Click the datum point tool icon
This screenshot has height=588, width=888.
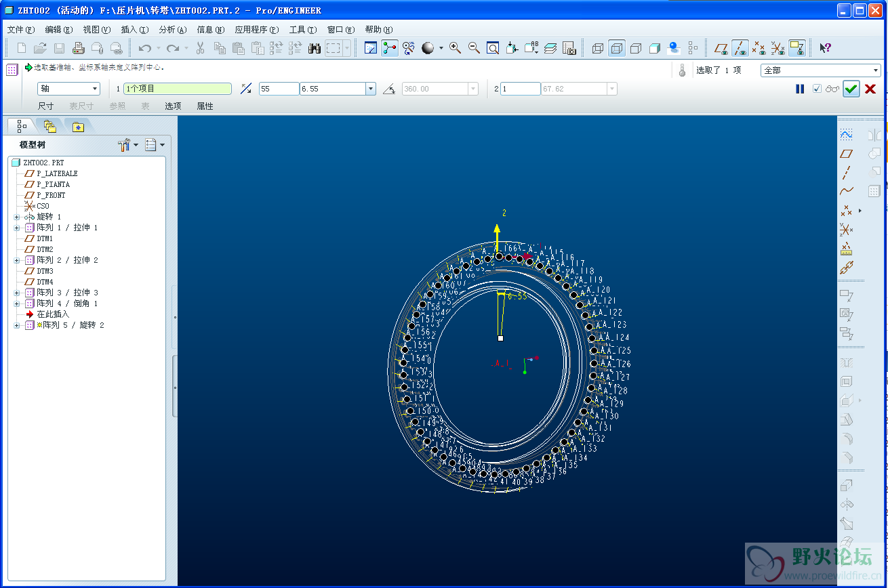point(846,211)
